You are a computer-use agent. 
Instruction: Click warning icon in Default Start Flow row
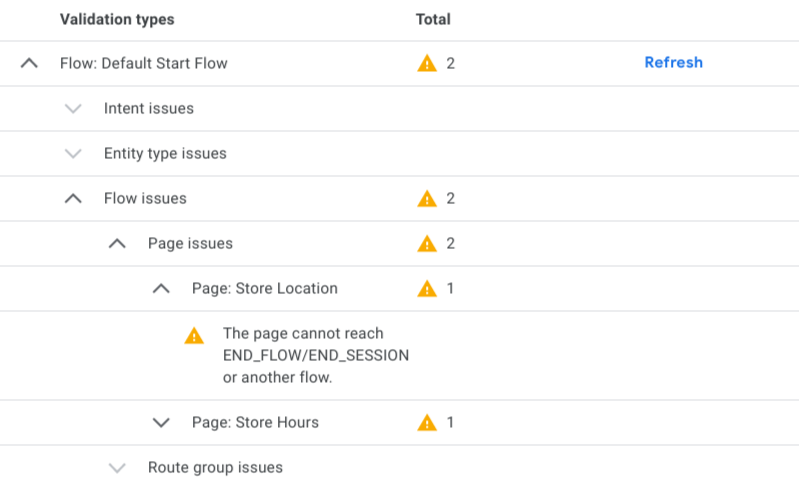pyautogui.click(x=427, y=63)
